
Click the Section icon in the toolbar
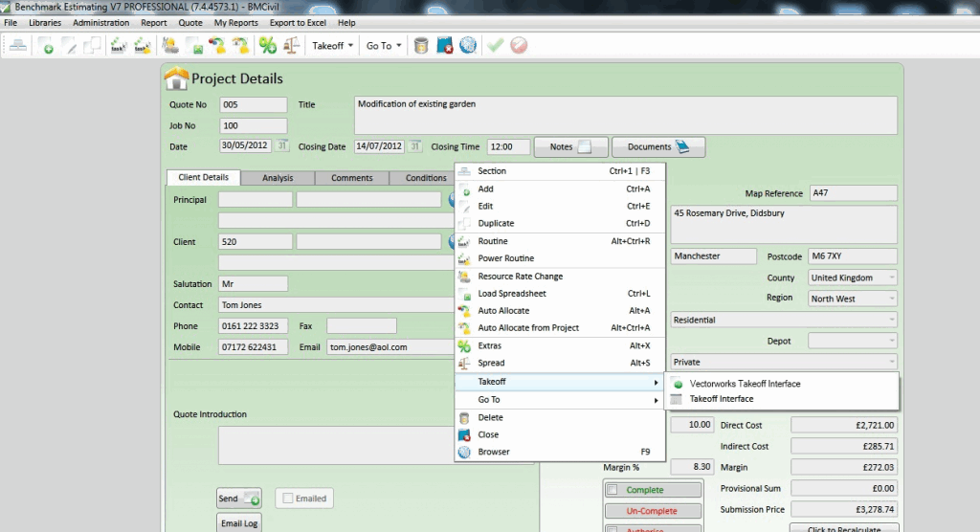click(x=17, y=45)
